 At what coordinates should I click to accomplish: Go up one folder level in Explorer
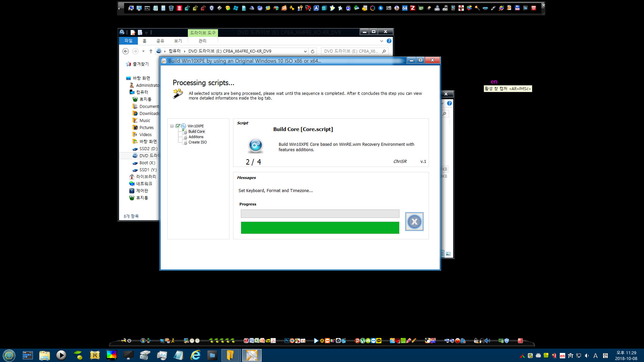point(151,51)
